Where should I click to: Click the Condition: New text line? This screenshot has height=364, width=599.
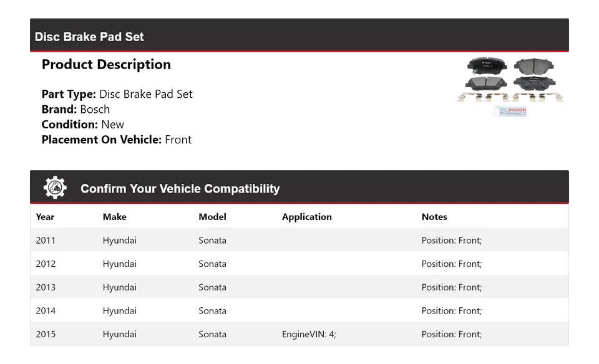pos(82,124)
